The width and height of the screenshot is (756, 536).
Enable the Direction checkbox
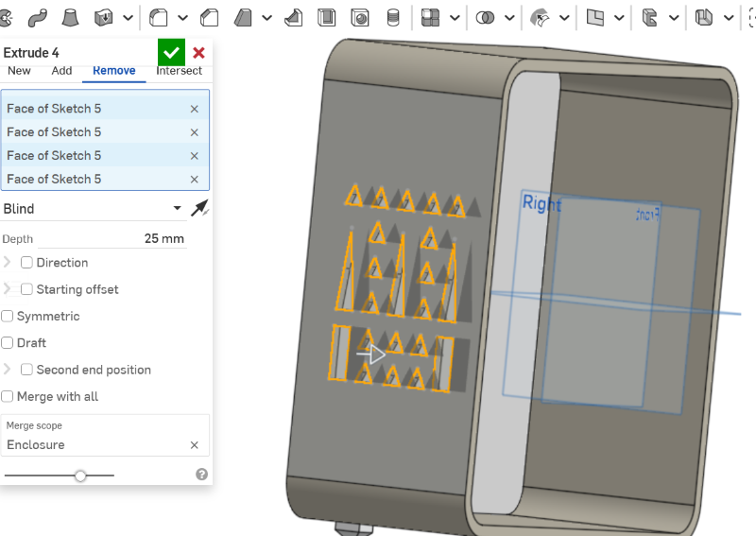tap(26, 262)
